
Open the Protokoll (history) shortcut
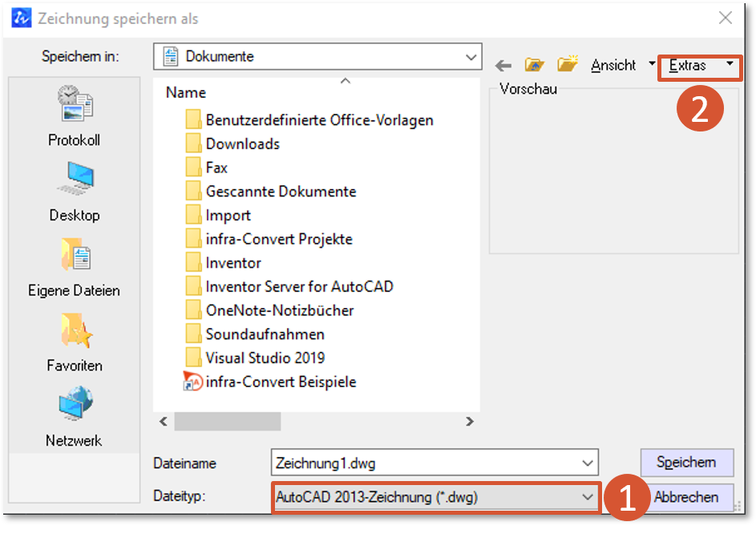75,115
